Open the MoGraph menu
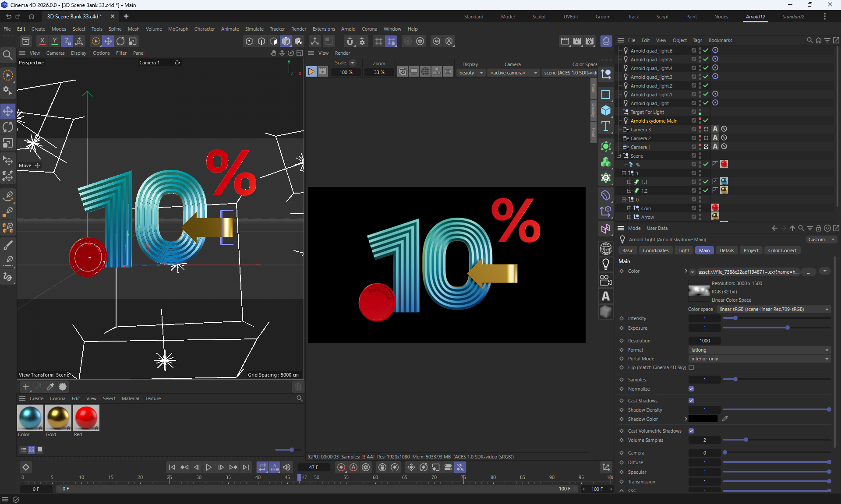This screenshot has width=841, height=504. (178, 29)
